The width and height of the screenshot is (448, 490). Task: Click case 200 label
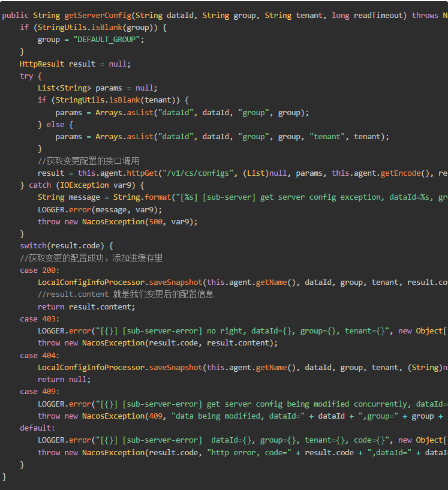[40, 270]
